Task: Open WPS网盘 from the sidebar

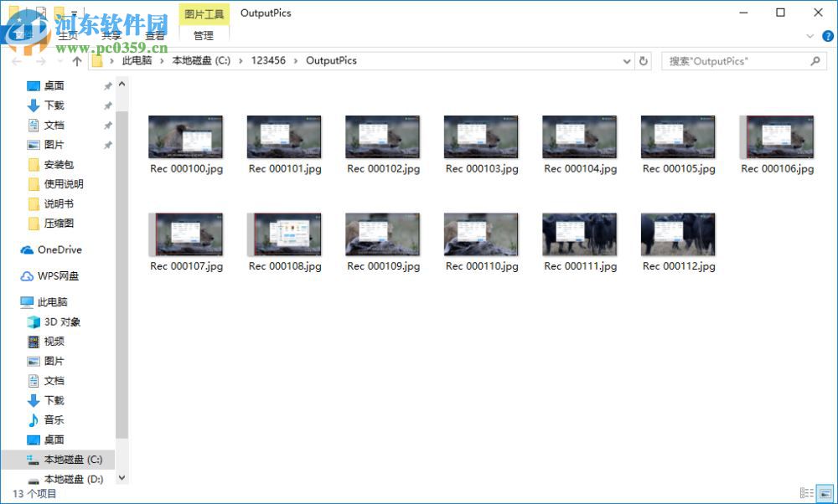Action: coord(57,275)
